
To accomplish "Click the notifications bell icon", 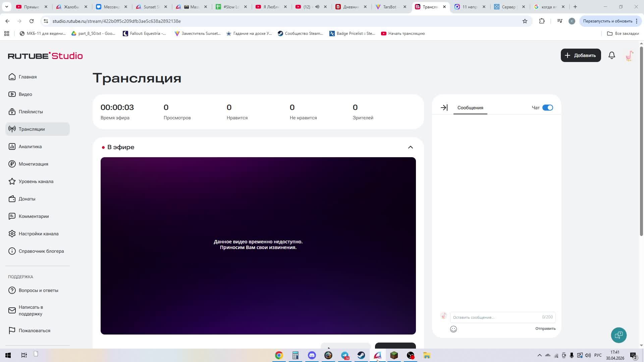I will (x=611, y=55).
